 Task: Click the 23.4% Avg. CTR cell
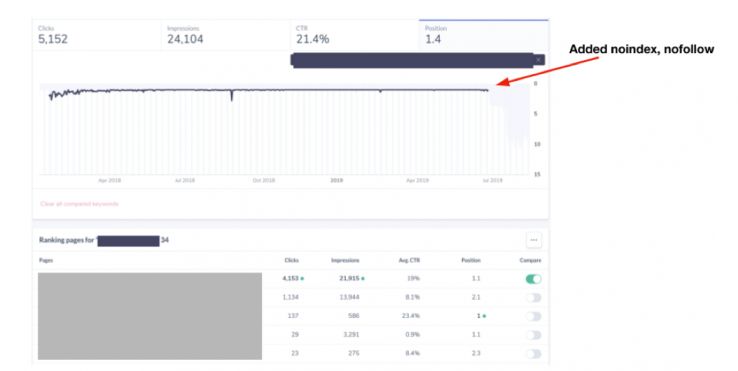tap(410, 316)
